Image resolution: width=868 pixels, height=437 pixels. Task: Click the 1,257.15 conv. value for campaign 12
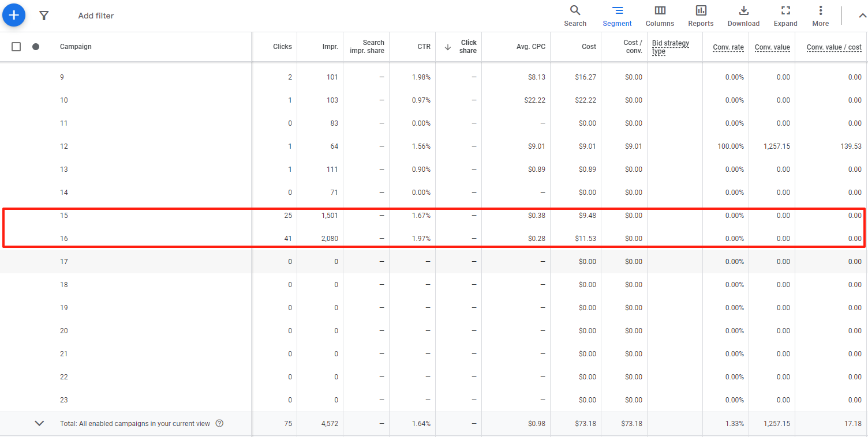776,146
